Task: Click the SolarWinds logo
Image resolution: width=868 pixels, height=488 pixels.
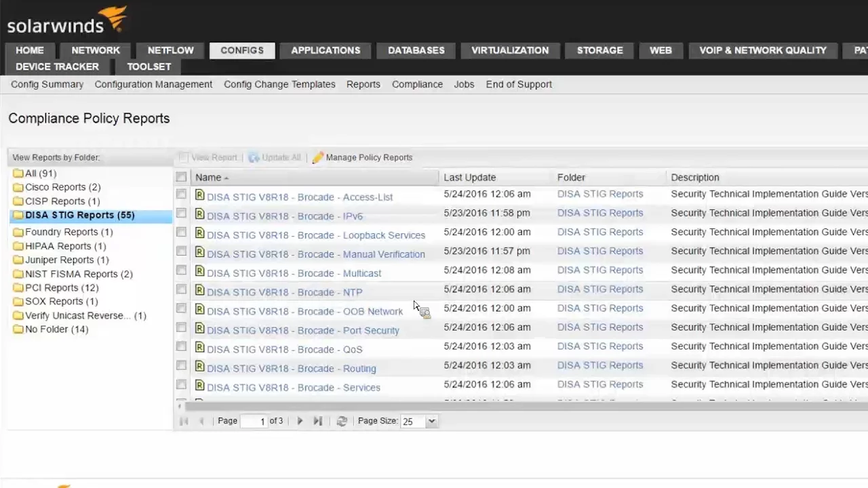Action: pos(66,21)
